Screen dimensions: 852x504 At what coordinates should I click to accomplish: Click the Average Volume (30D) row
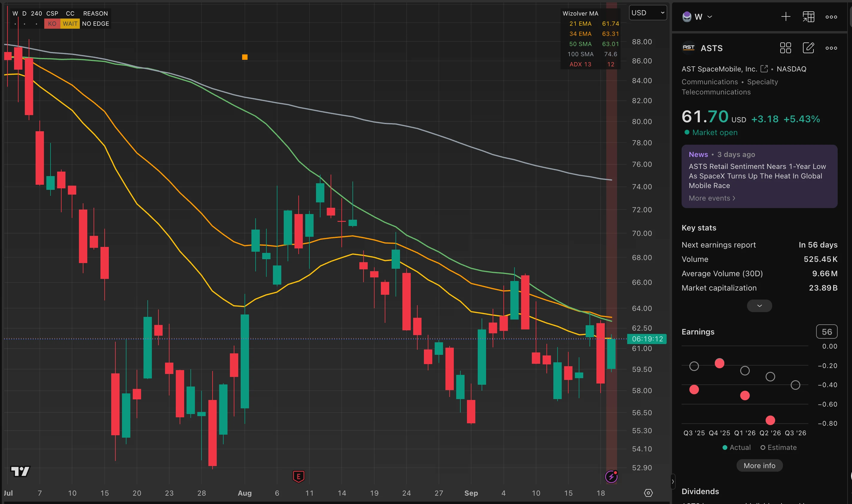click(x=759, y=274)
